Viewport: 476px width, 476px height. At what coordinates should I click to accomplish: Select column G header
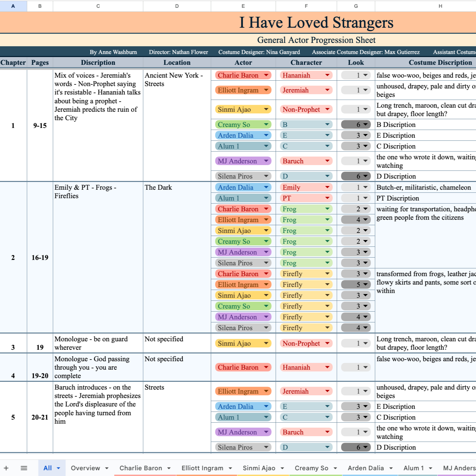[x=356, y=6]
